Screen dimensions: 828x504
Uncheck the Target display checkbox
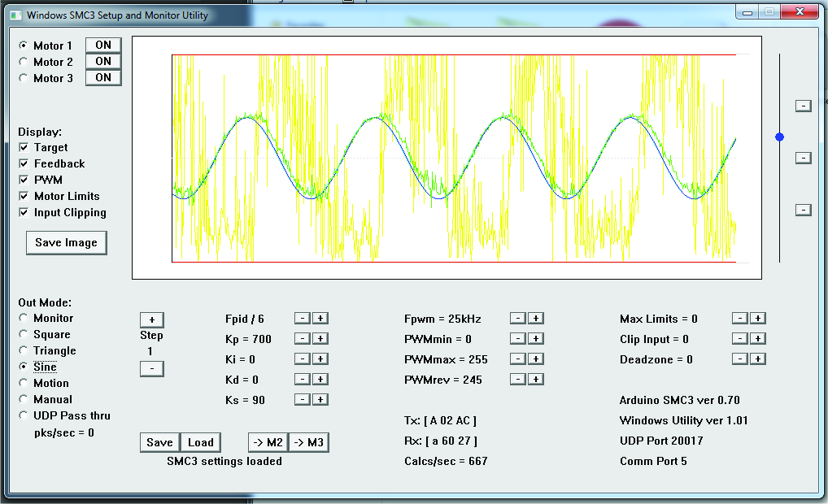pos(24,147)
